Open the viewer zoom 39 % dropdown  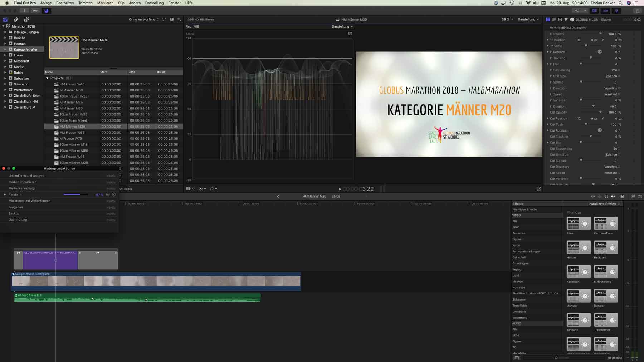507,19
